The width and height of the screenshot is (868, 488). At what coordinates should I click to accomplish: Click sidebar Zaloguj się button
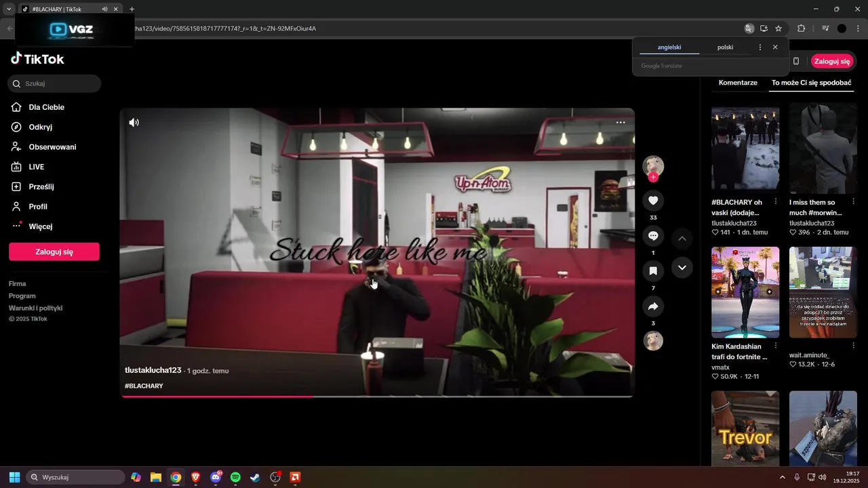point(54,251)
